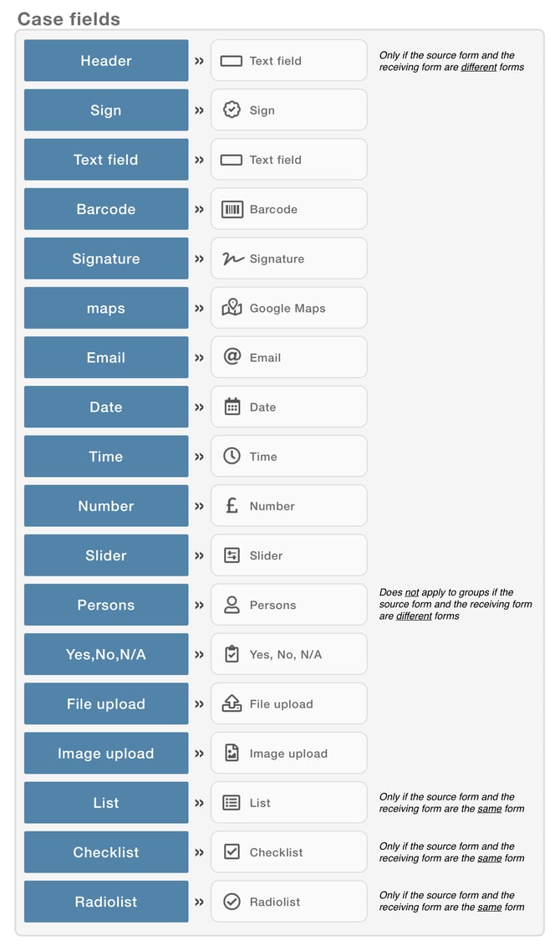Click the Signature scribble icon
Viewport: 560px width, 951px height.
click(232, 259)
